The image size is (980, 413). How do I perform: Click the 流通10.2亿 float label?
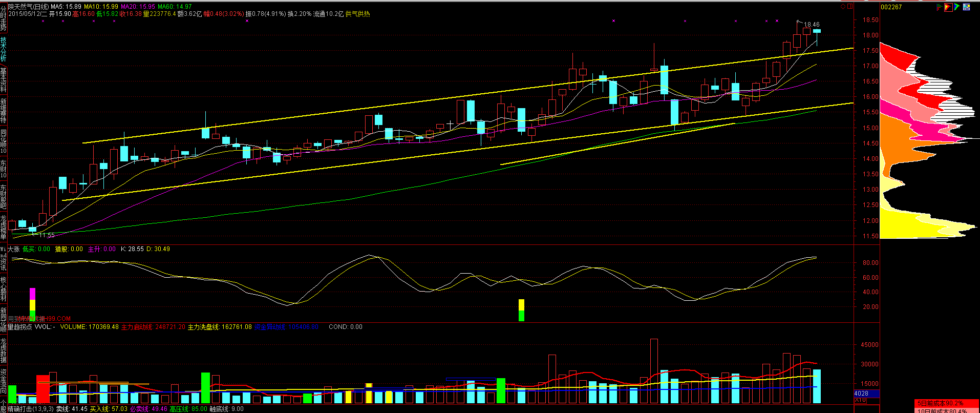click(x=328, y=14)
